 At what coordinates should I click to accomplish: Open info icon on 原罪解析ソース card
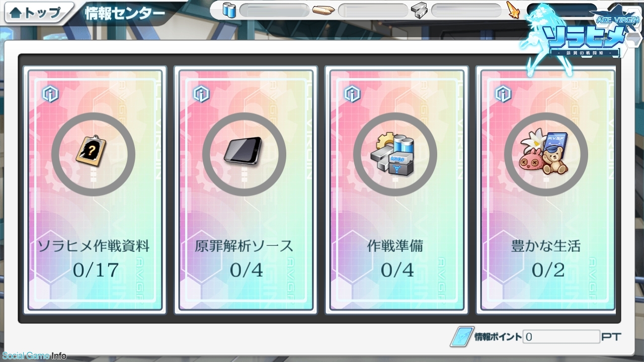201,94
